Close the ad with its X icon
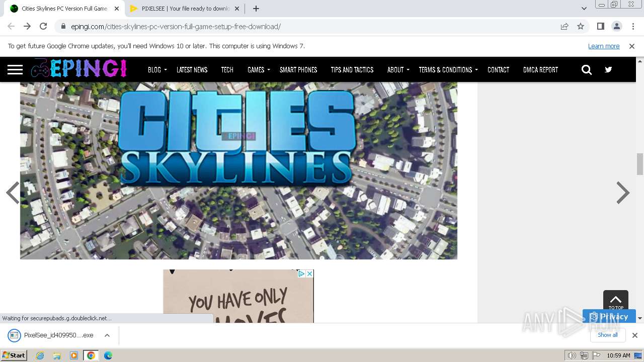The height and width of the screenshot is (362, 644). pos(309,274)
